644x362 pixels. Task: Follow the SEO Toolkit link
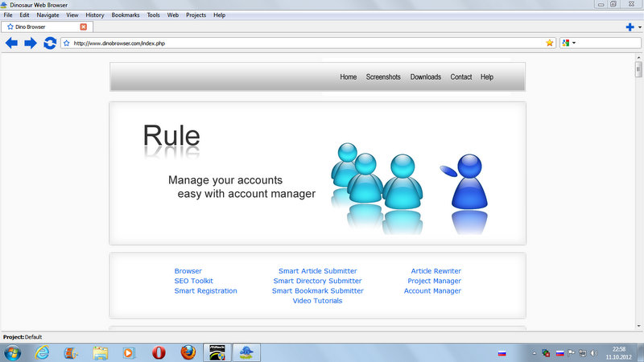[x=193, y=281]
